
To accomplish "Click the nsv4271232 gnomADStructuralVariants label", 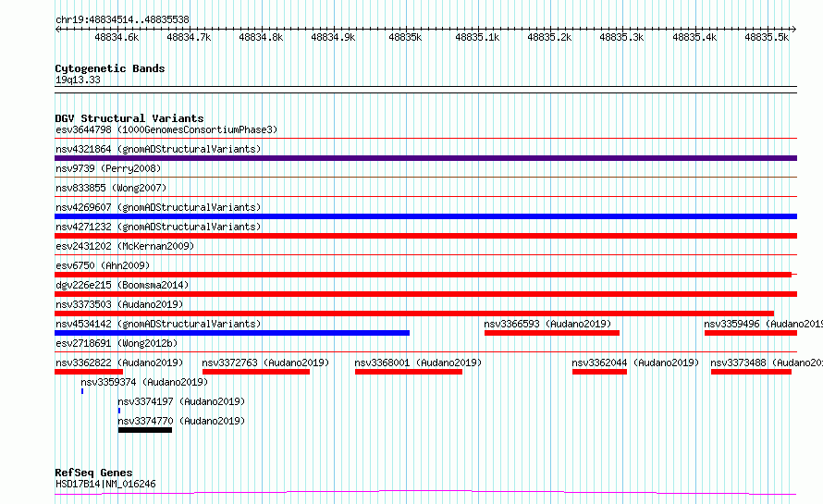I will coord(158,227).
